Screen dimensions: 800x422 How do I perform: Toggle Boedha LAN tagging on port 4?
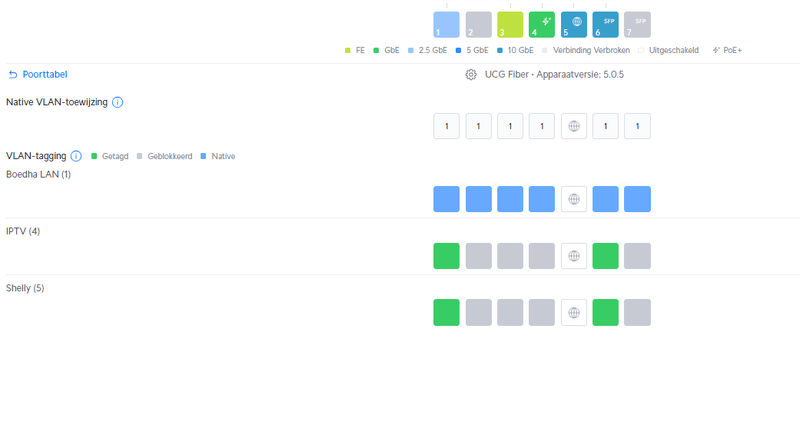542,199
